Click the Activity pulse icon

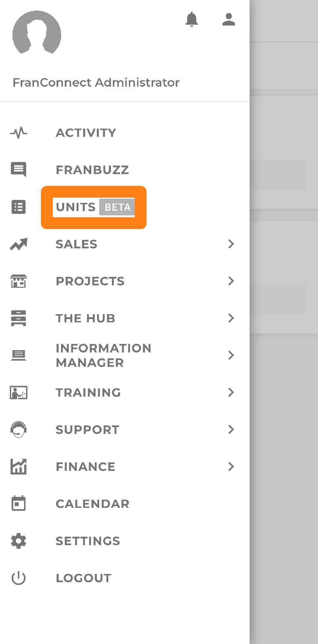19,133
